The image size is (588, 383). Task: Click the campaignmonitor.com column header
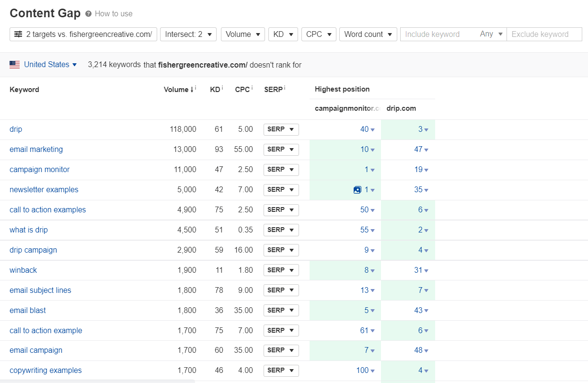pyautogui.click(x=347, y=108)
